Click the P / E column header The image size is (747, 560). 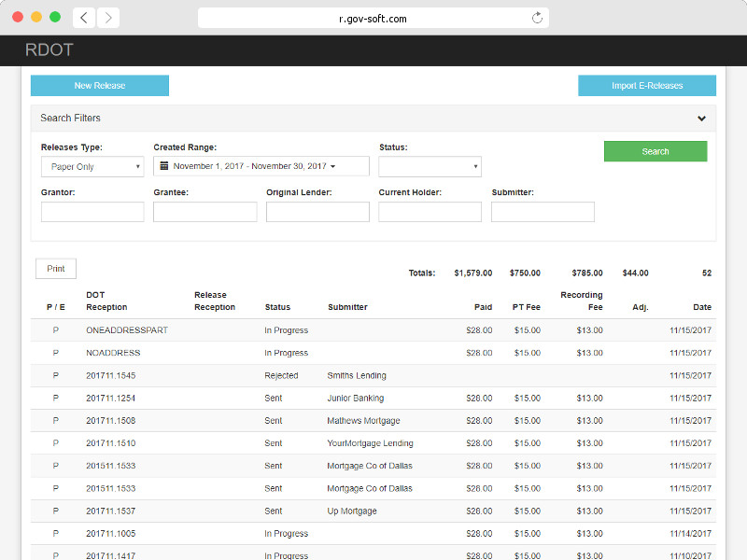point(56,307)
